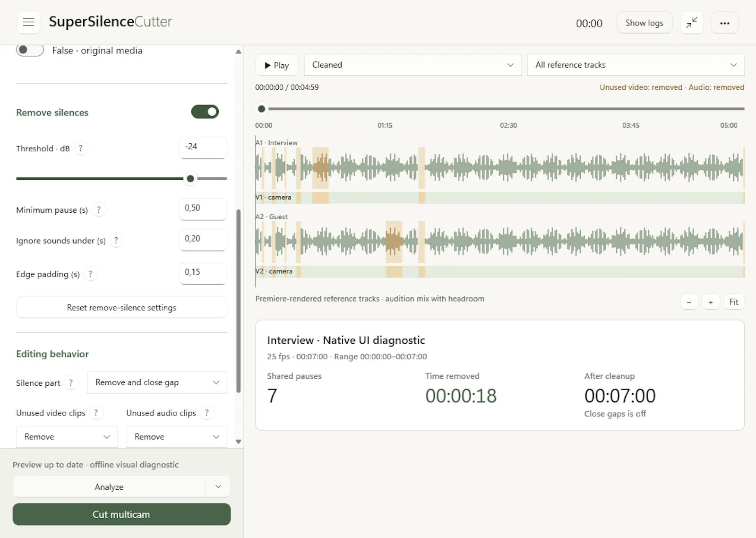
Task: Show help for Edge padding
Action: [x=90, y=274]
